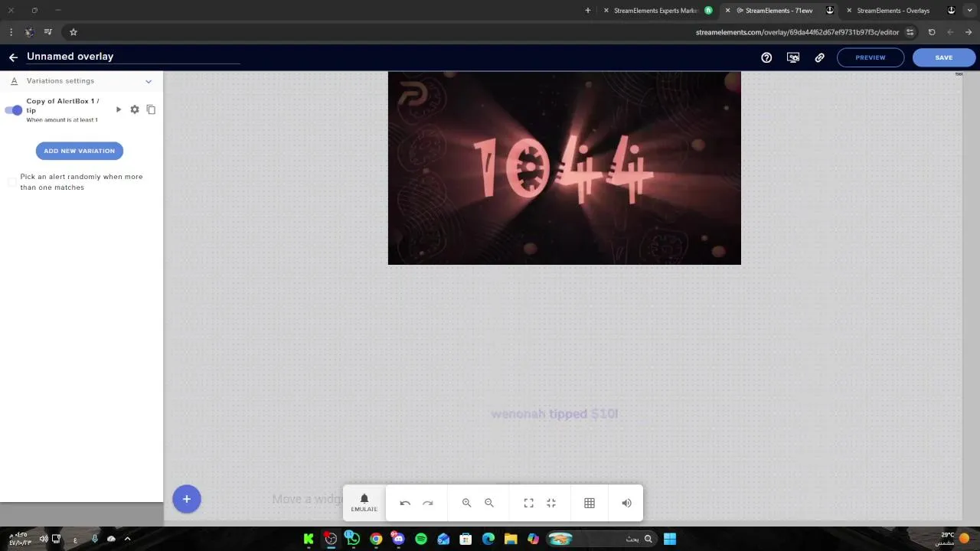Save the overlay
980x551 pixels.
944,57
